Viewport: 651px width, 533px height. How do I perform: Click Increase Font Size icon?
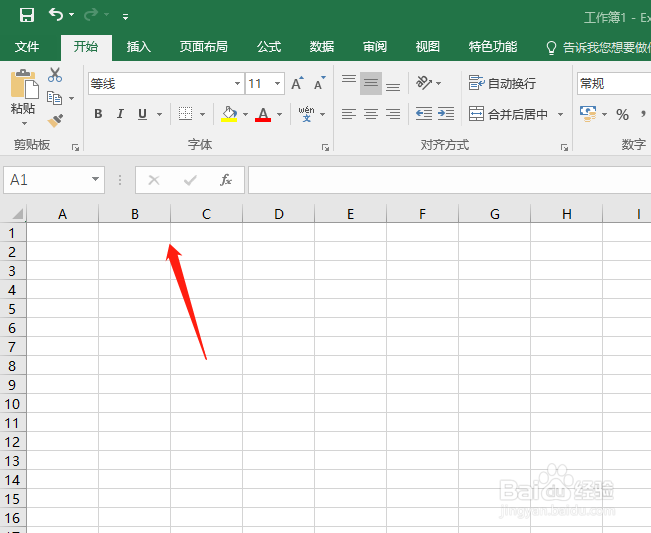point(297,83)
